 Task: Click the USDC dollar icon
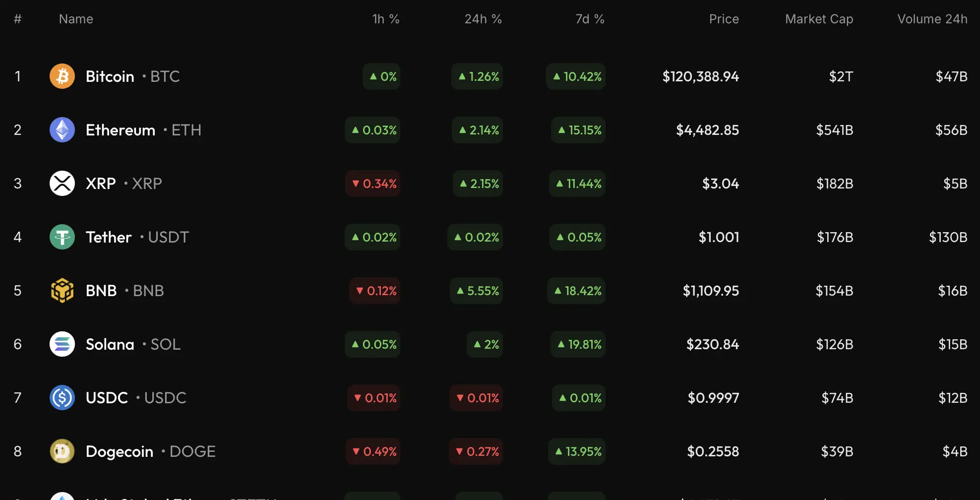click(62, 398)
